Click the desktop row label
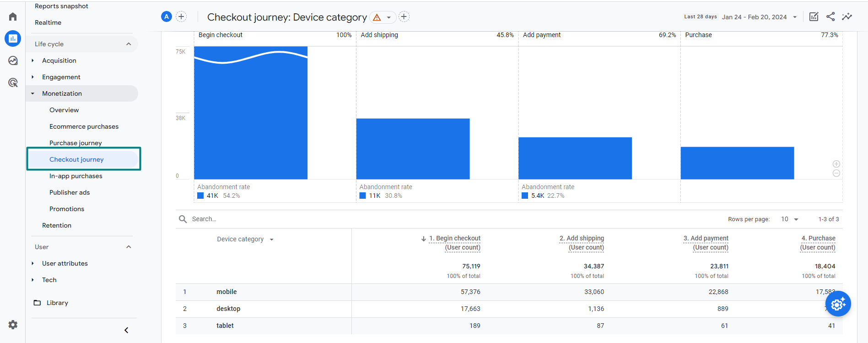The height and width of the screenshot is (343, 868). coord(228,309)
